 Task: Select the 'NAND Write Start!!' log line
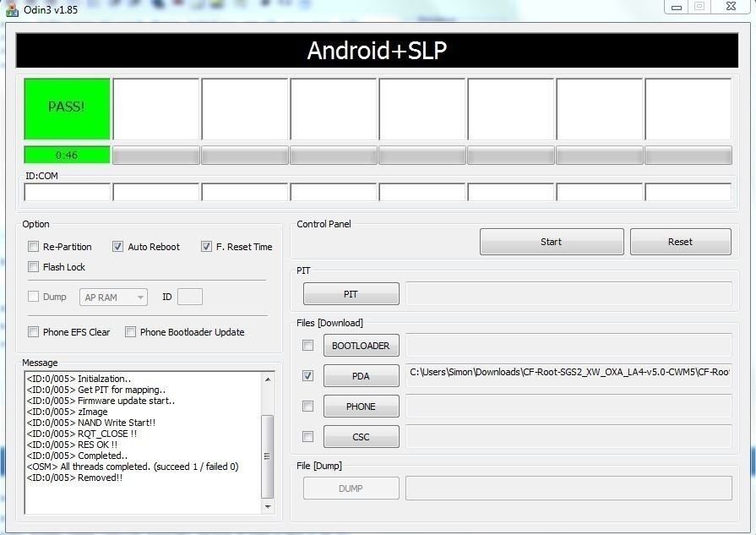pyautogui.click(x=91, y=423)
